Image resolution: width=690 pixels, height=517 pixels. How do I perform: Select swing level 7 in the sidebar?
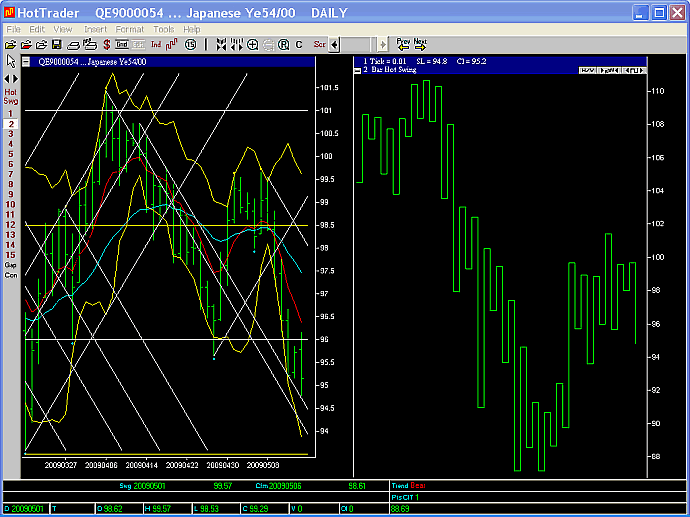11,175
